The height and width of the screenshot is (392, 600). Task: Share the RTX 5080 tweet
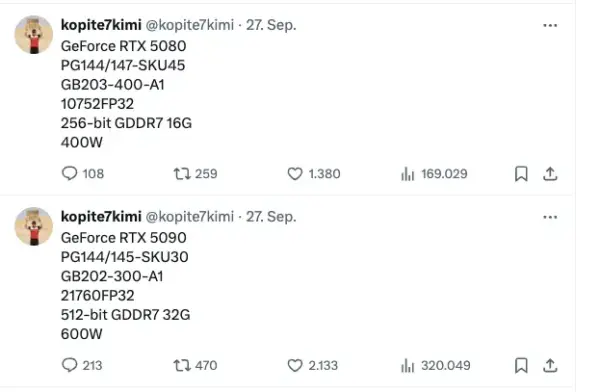click(550, 174)
